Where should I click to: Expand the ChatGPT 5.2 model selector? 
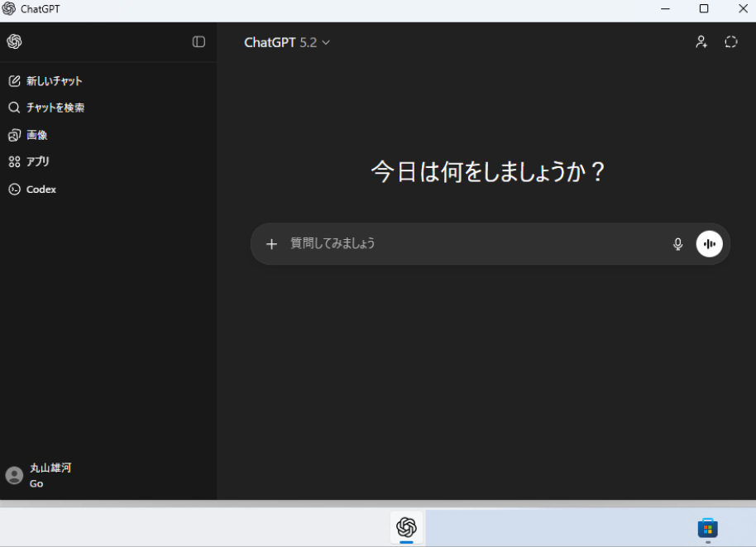(x=287, y=42)
